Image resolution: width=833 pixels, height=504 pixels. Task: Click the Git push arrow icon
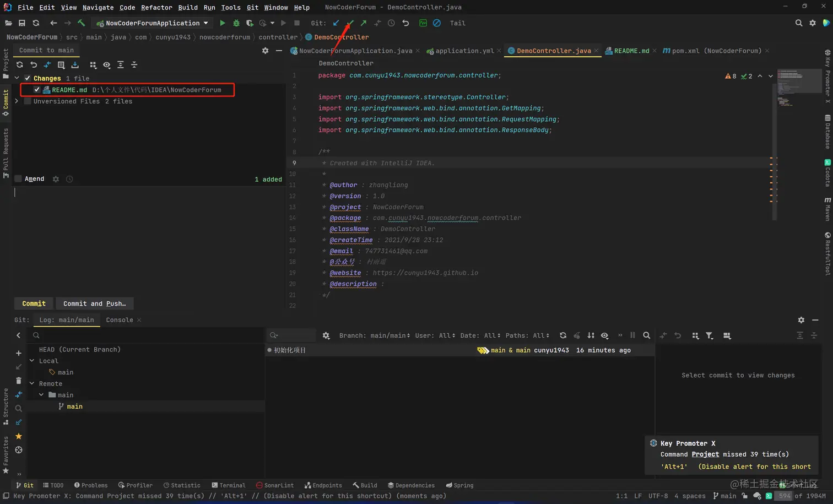(364, 23)
